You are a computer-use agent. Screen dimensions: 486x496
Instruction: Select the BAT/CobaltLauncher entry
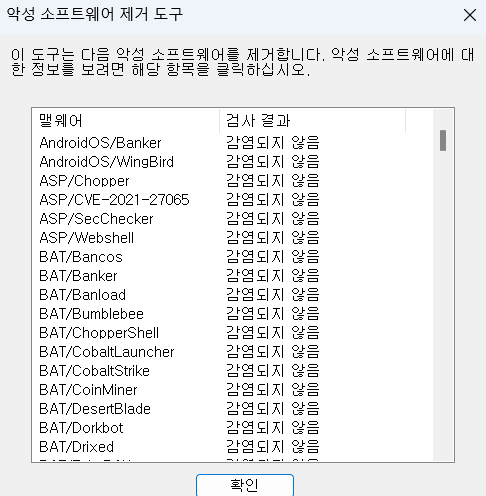[x=107, y=352]
